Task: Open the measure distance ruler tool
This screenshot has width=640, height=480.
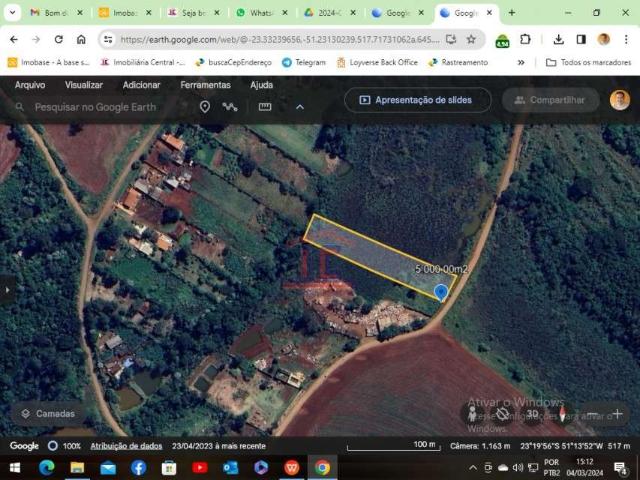Action: coord(265,107)
